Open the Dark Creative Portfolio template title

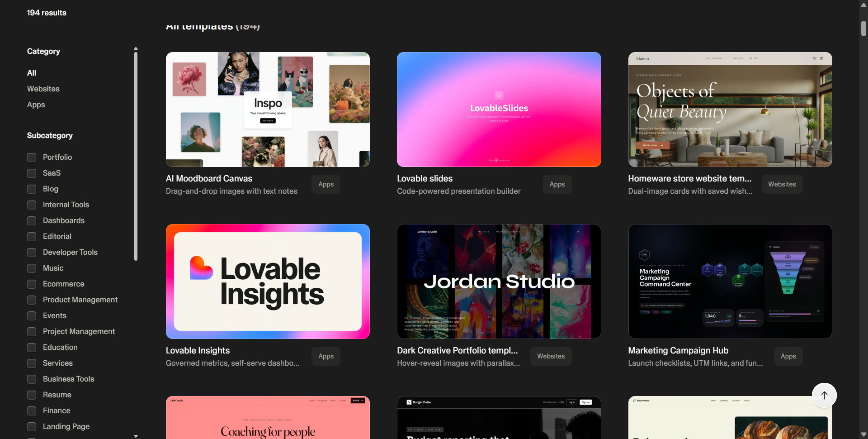[458, 351]
